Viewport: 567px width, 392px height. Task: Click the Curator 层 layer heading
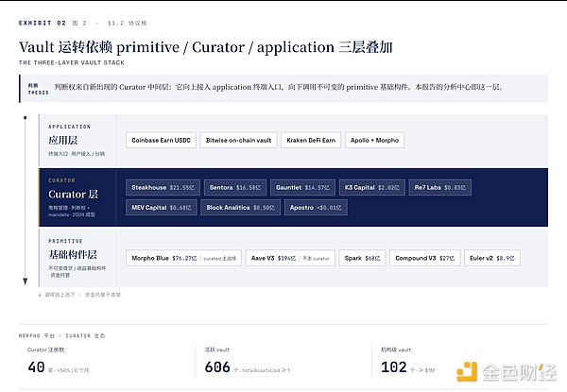(73, 194)
